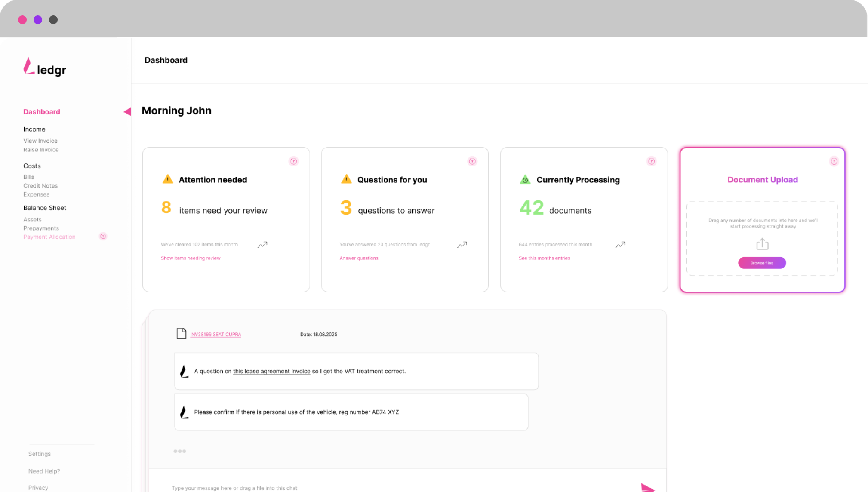Open the help icon on Questions for you card
This screenshot has height=492, width=868.
tap(472, 161)
